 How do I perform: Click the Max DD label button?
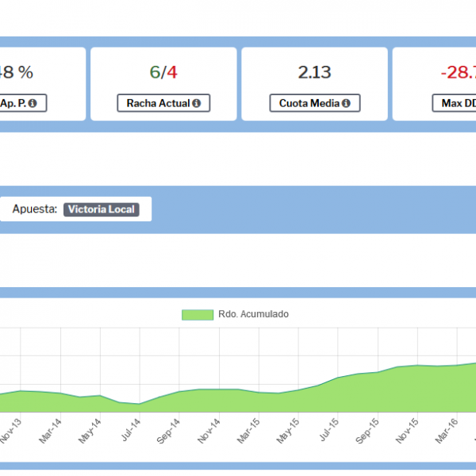point(454,103)
